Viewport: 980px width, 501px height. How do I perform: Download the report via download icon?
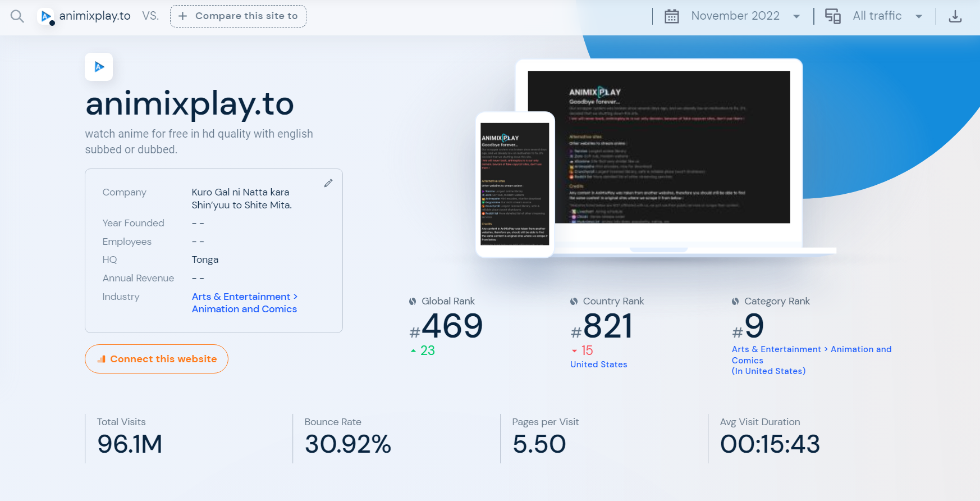click(x=955, y=16)
